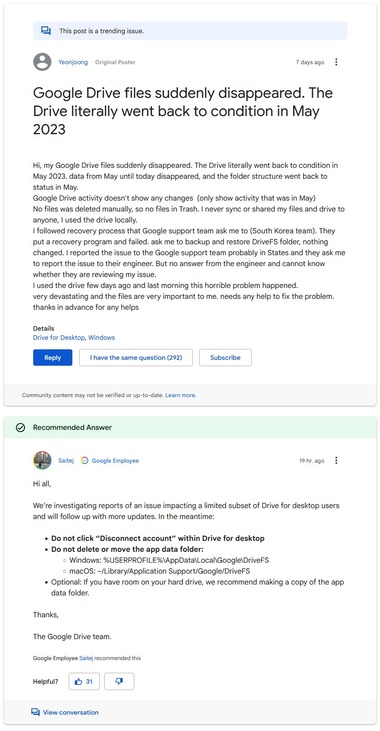
Task: Open the original post's three-dot menu
Action: (x=336, y=62)
